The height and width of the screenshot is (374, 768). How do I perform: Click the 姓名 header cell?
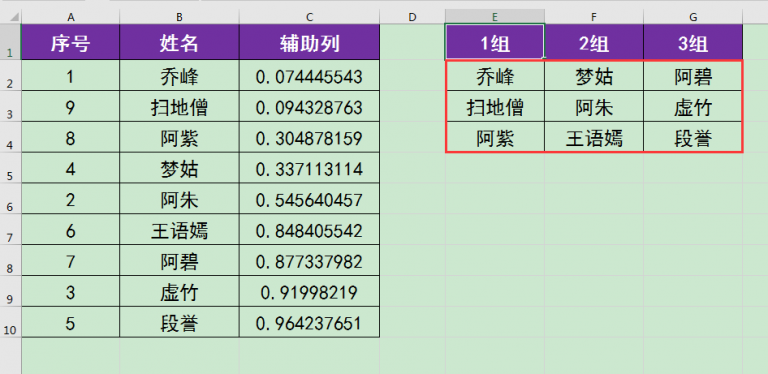pyautogui.click(x=179, y=42)
